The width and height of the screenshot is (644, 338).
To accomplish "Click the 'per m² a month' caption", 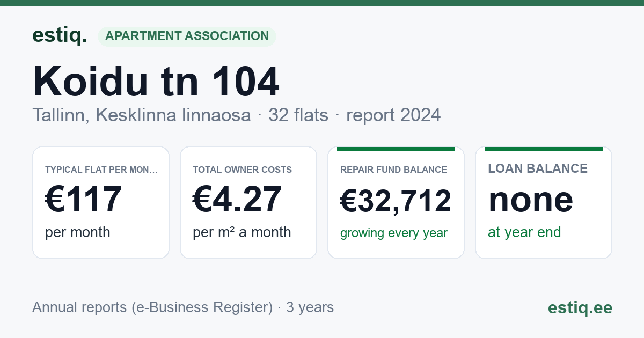I will tap(242, 232).
